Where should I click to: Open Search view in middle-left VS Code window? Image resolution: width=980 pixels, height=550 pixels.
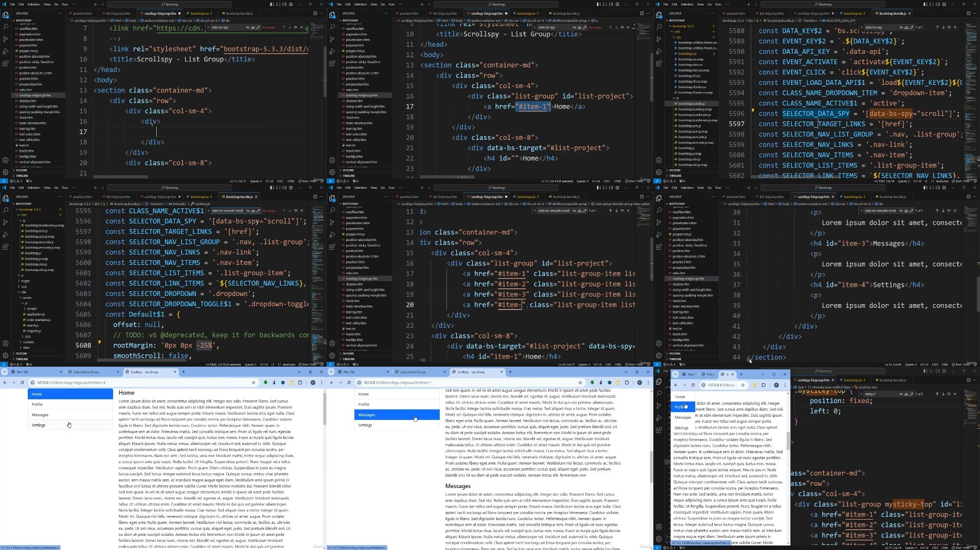(5, 210)
